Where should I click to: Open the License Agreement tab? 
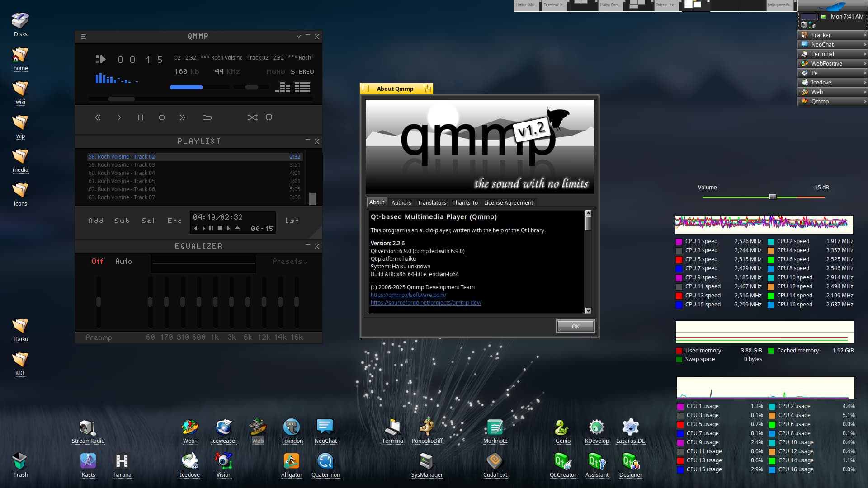point(509,203)
